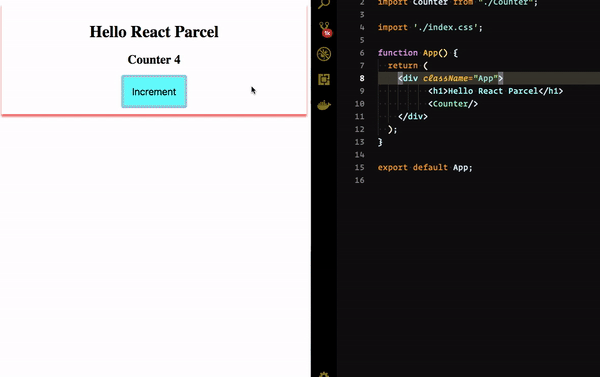
Task: Open the Search view in the activity bar
Action: 324,4
